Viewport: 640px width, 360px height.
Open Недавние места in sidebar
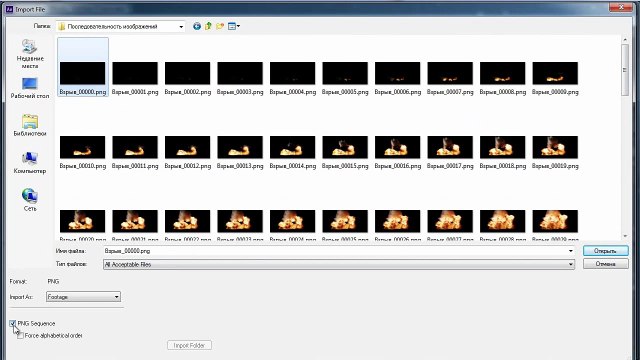(x=30, y=54)
